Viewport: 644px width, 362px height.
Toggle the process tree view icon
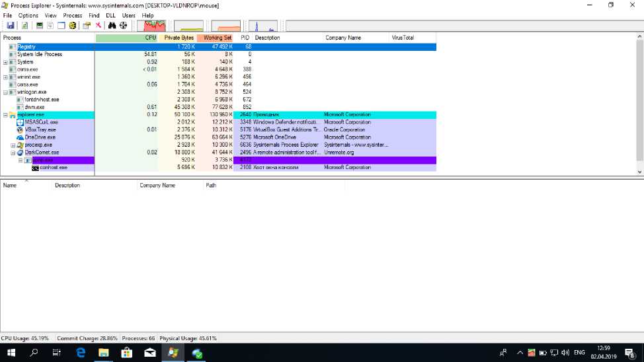tap(50, 26)
